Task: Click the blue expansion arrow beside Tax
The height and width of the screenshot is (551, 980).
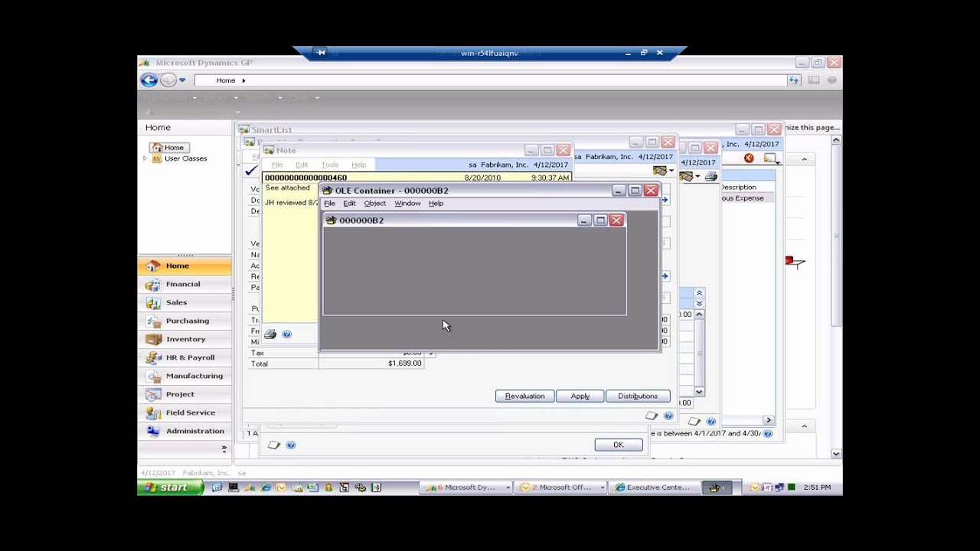Action: [x=431, y=353]
